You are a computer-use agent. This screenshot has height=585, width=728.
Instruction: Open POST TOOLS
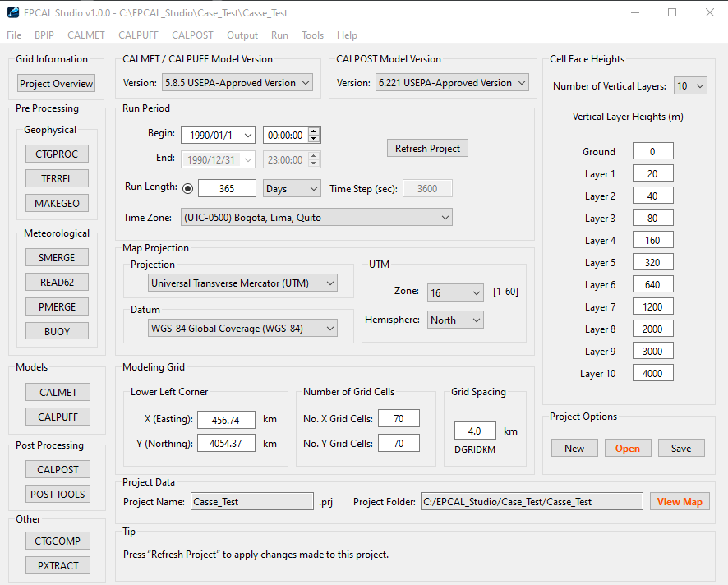[x=58, y=494]
